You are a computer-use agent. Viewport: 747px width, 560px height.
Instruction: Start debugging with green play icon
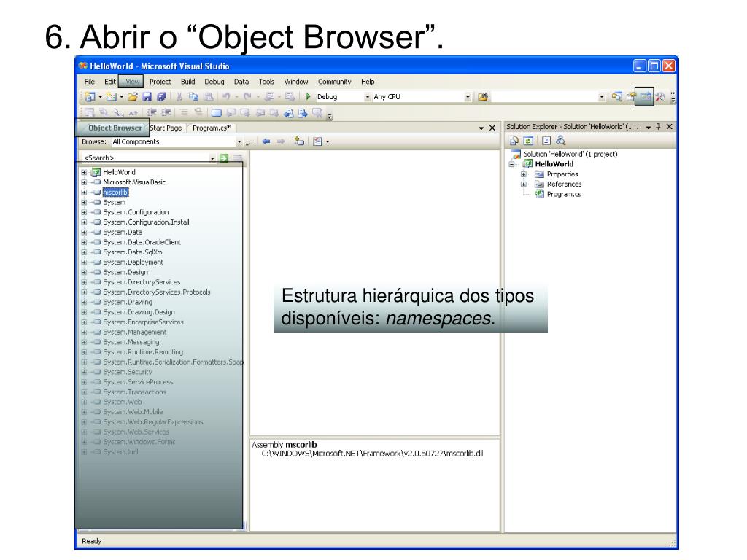(x=309, y=97)
